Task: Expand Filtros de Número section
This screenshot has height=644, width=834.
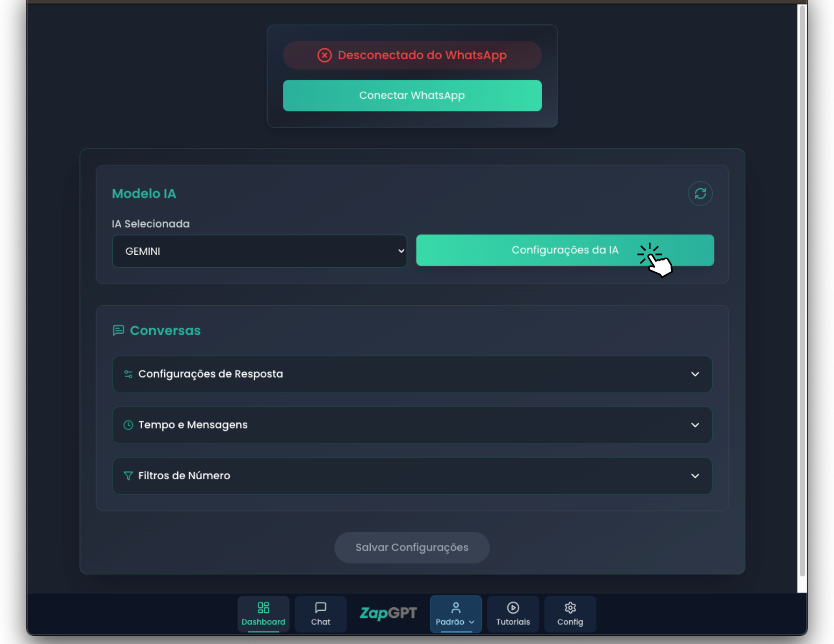Action: pos(412,476)
